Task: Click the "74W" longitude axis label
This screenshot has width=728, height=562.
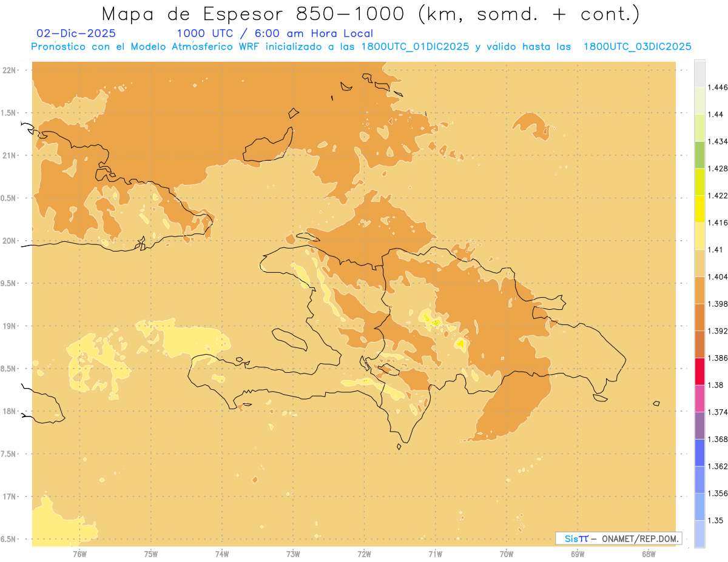Action: 222,554
